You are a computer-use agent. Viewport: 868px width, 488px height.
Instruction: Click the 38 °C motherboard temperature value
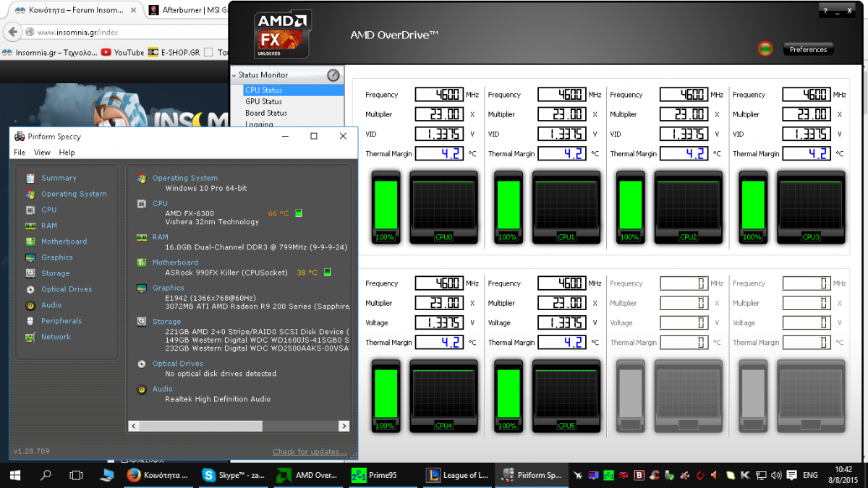(307, 273)
